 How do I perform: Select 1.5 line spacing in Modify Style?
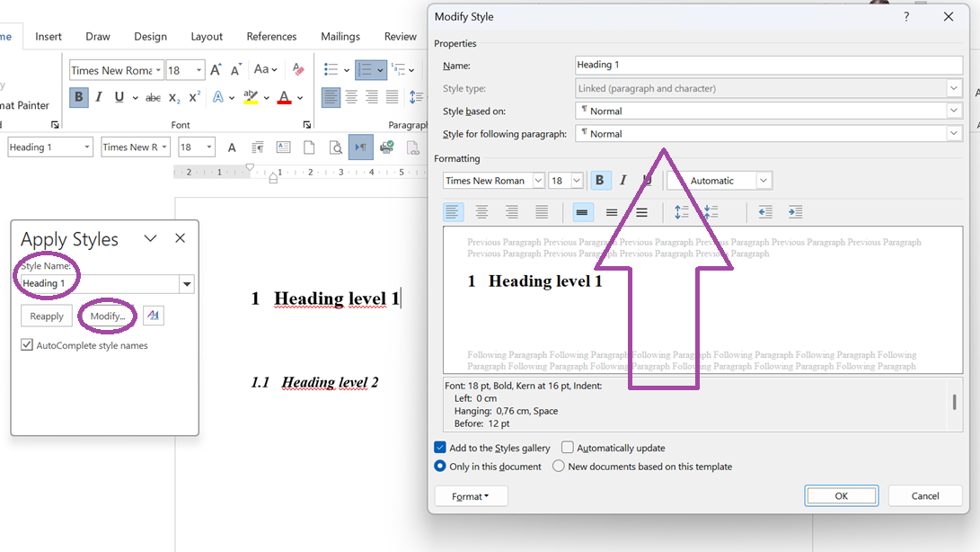click(x=612, y=213)
